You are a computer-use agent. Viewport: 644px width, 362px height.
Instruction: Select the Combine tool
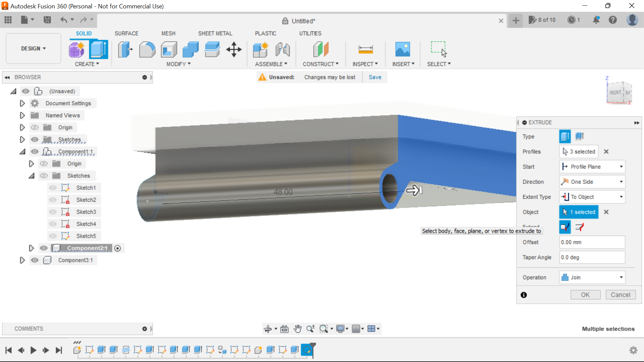pyautogui.click(x=191, y=50)
